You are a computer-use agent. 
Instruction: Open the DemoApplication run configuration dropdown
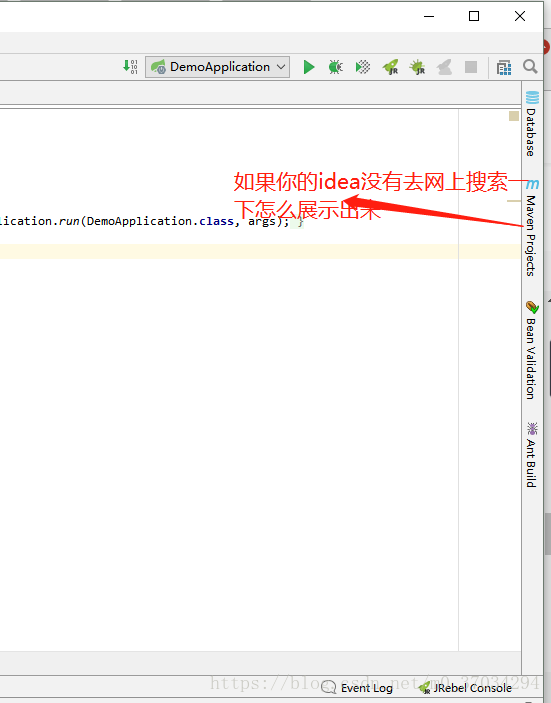point(217,67)
